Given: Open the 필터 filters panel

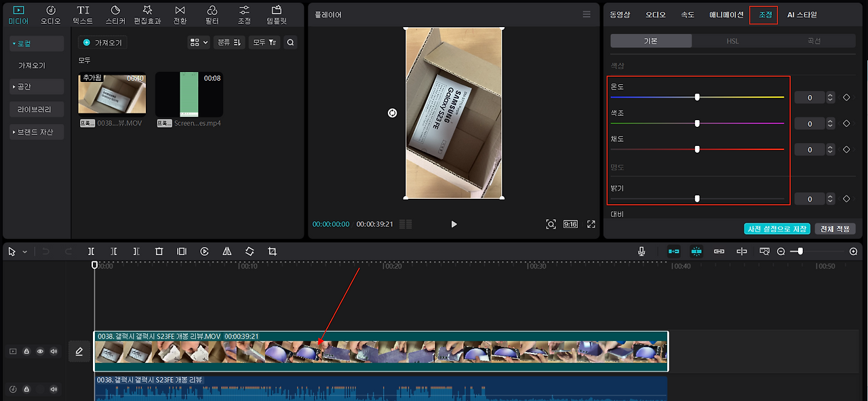Looking at the screenshot, I should tap(212, 15).
